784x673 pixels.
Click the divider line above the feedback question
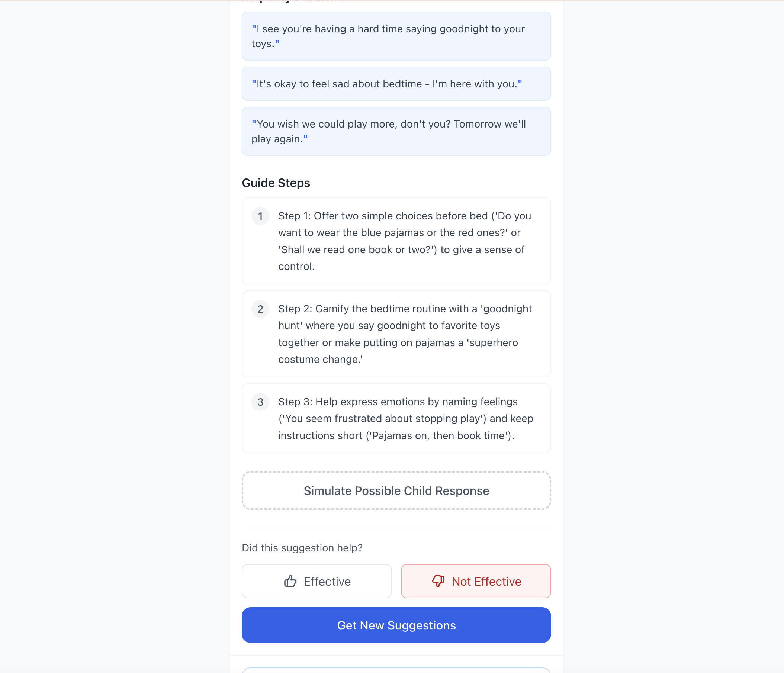396,528
